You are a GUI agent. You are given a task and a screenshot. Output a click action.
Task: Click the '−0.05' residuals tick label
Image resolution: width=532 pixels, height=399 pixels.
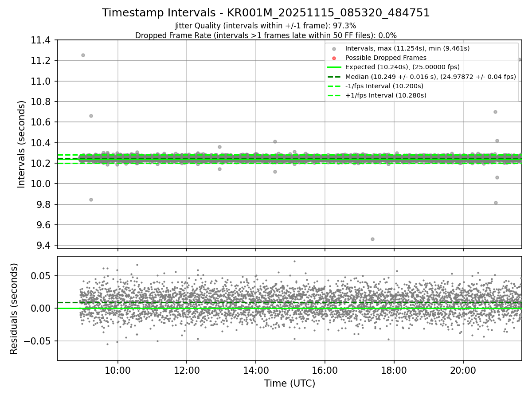[x=39, y=341]
